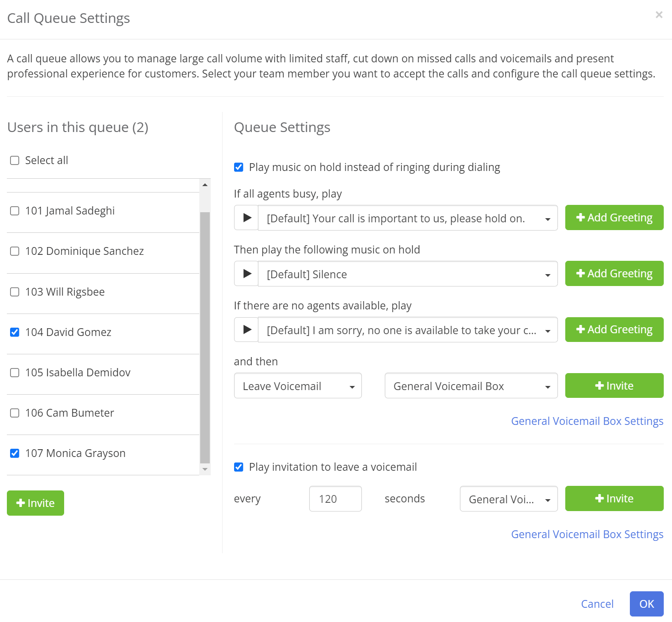
Task: Click Add Greeting beside the busy message
Action: point(614,218)
